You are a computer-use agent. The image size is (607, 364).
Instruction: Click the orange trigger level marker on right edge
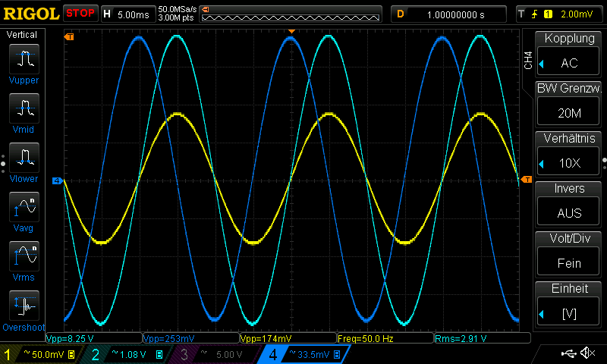coord(527,180)
